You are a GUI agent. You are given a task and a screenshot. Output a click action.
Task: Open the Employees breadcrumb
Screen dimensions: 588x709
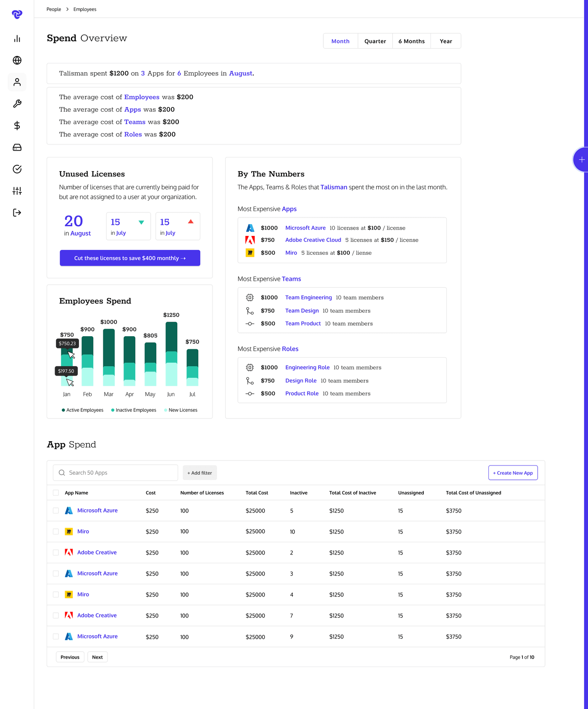pos(85,9)
